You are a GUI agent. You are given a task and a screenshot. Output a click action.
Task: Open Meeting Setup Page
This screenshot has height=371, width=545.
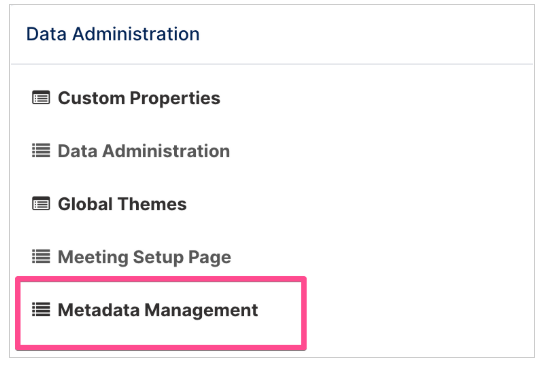(x=144, y=257)
